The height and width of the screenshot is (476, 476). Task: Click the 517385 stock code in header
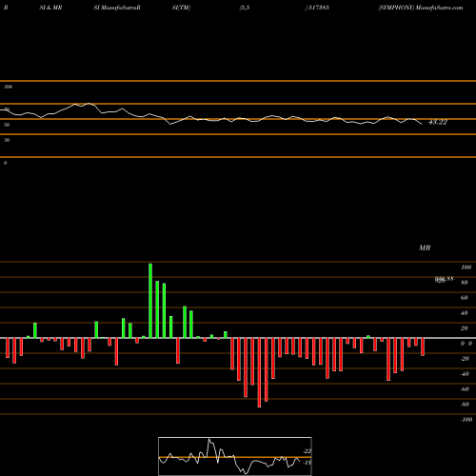coord(318,8)
